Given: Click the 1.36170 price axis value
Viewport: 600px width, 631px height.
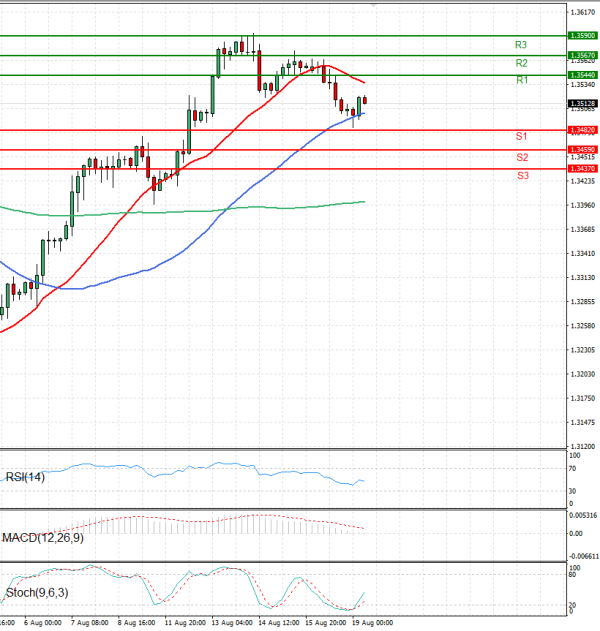Looking at the screenshot, I should pyautogui.click(x=583, y=12).
